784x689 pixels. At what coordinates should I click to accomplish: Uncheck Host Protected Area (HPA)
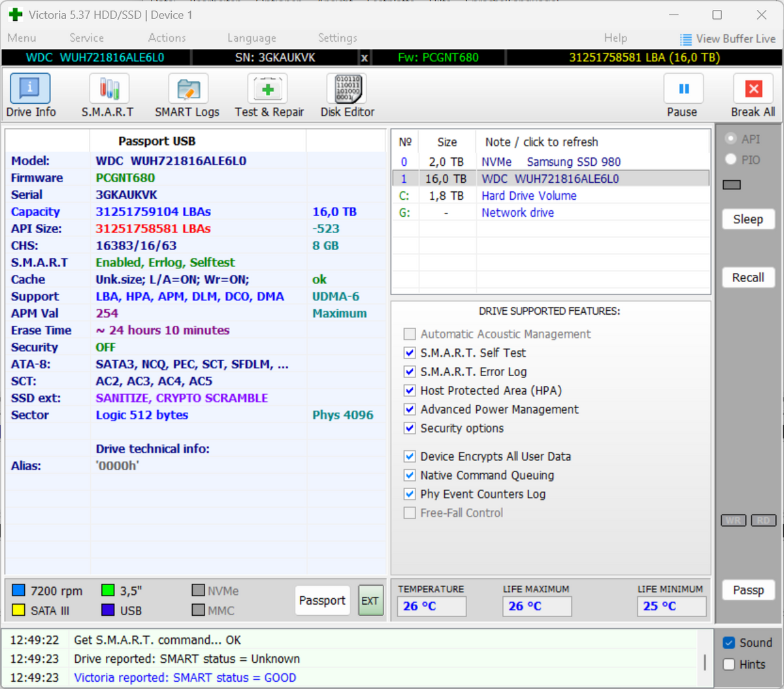tap(410, 391)
